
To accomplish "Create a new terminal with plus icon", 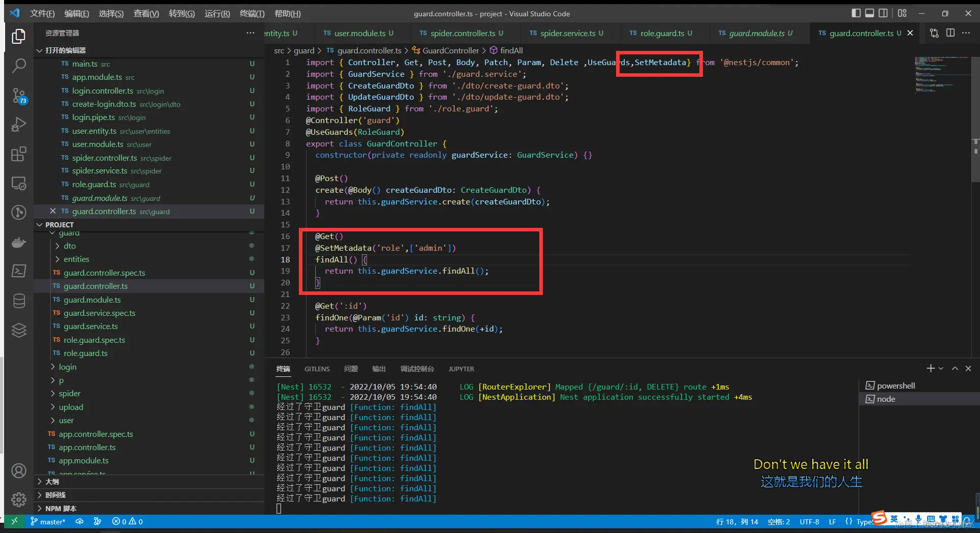I will coord(930,368).
